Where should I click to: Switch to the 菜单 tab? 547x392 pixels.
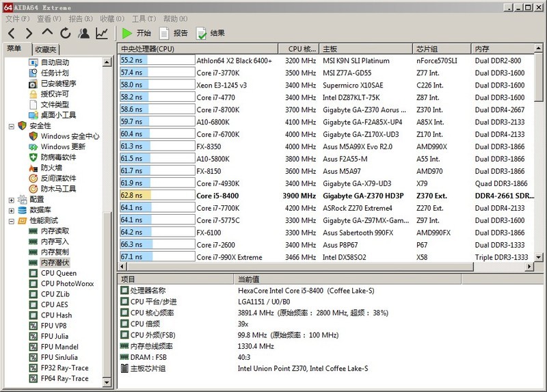tap(14, 48)
